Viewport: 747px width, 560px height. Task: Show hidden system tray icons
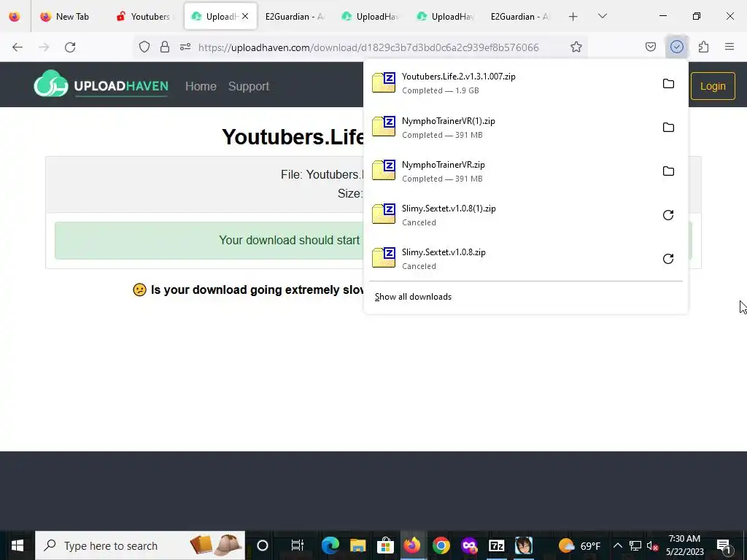tap(617, 545)
